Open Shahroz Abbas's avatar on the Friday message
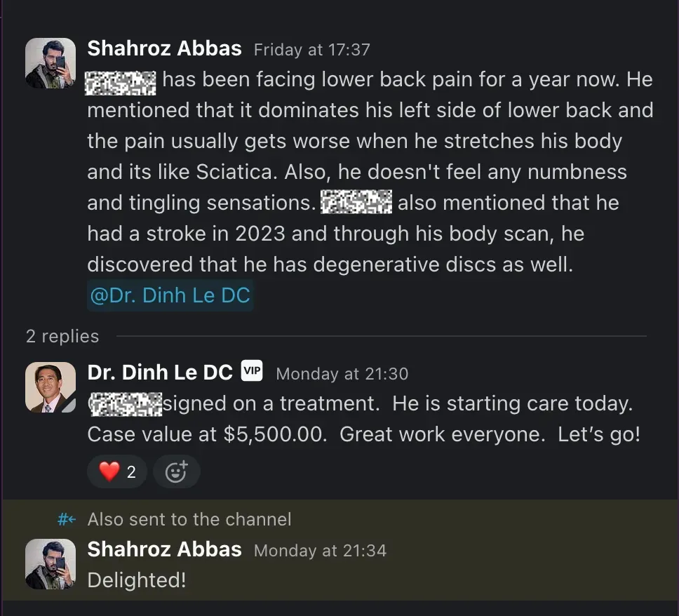The width and height of the screenshot is (679, 616). coord(51,63)
